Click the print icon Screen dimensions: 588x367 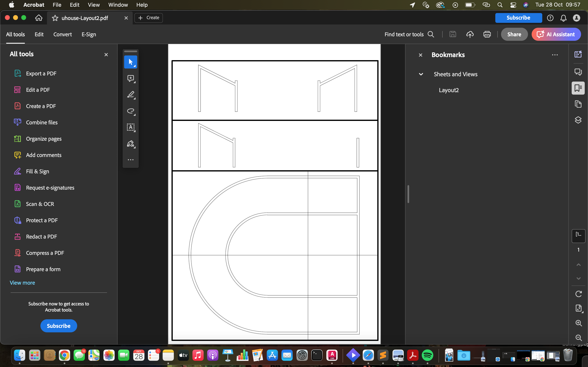487,34
